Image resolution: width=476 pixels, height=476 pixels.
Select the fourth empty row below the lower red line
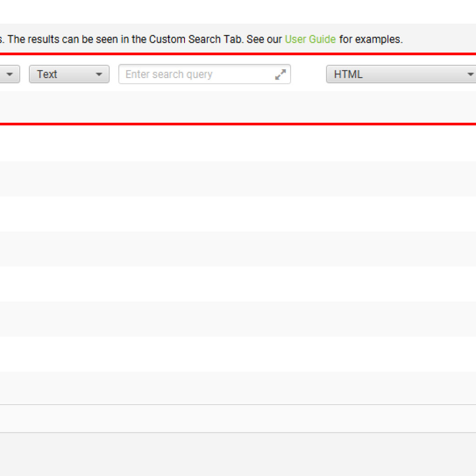click(x=238, y=249)
